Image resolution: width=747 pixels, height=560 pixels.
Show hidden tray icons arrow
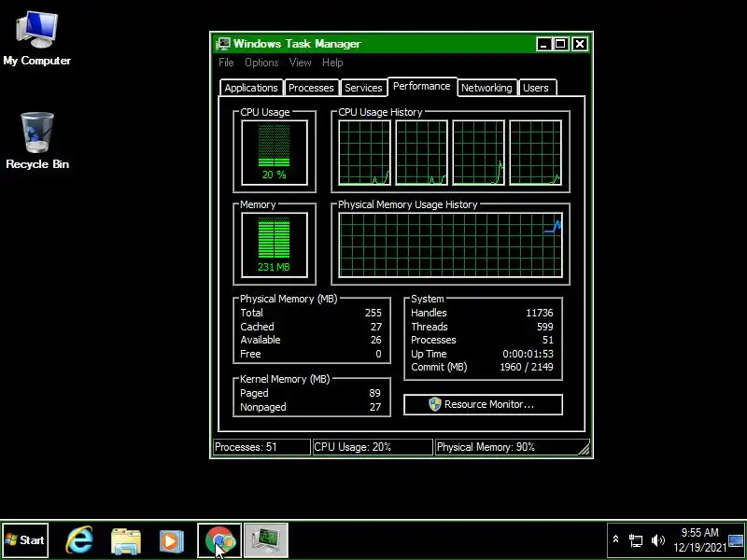click(x=615, y=539)
